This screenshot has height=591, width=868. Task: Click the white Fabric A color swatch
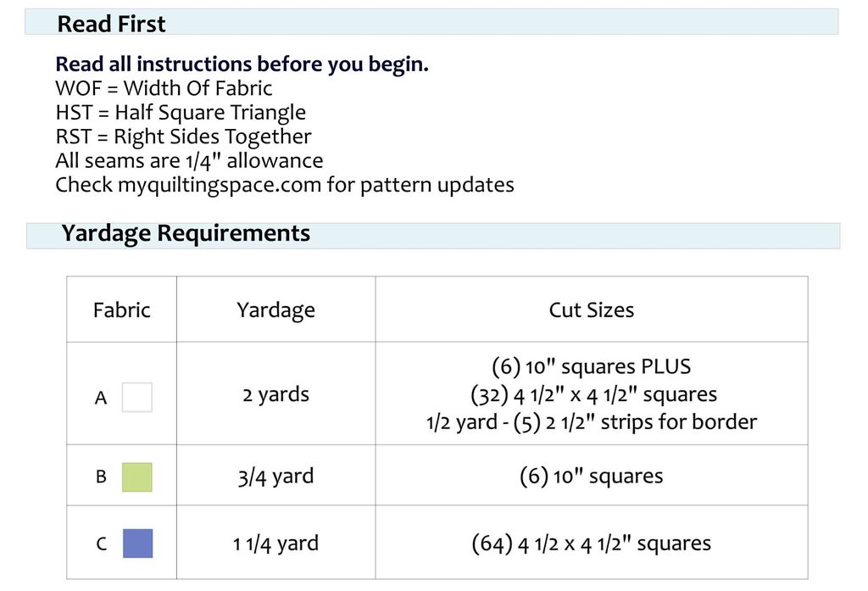pos(136,397)
